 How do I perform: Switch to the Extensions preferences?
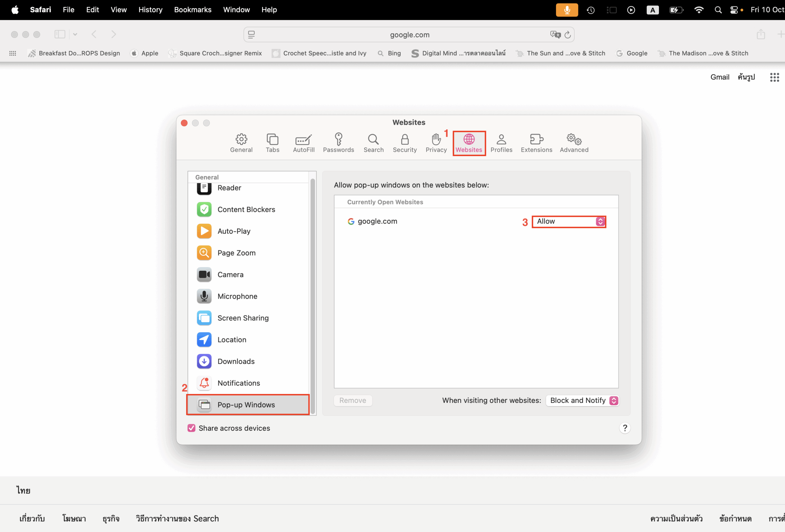pyautogui.click(x=536, y=143)
